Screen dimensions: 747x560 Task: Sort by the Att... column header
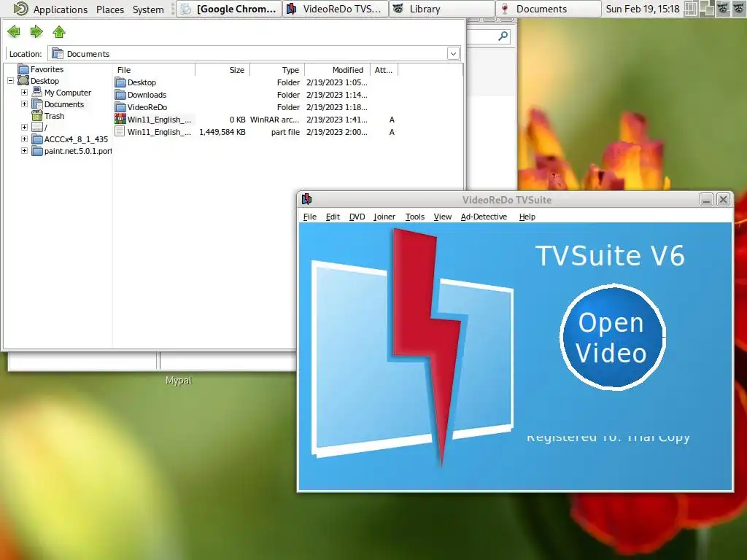384,70
